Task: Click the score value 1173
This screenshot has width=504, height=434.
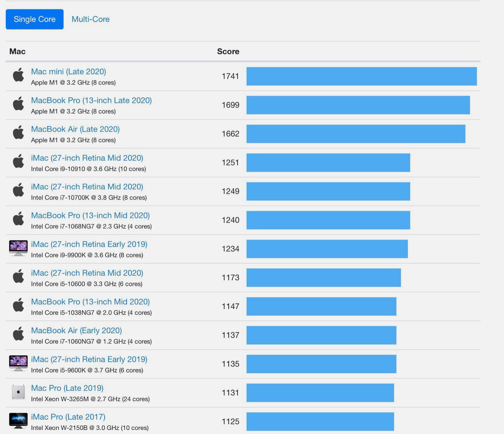Action: click(x=230, y=277)
